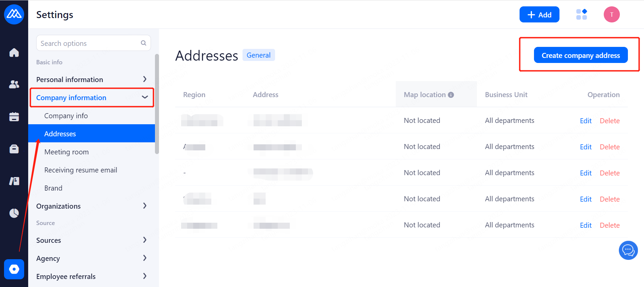Viewport: 644px width, 287px height.
Task: Open the candidates people icon in sidebar
Action: [14, 84]
